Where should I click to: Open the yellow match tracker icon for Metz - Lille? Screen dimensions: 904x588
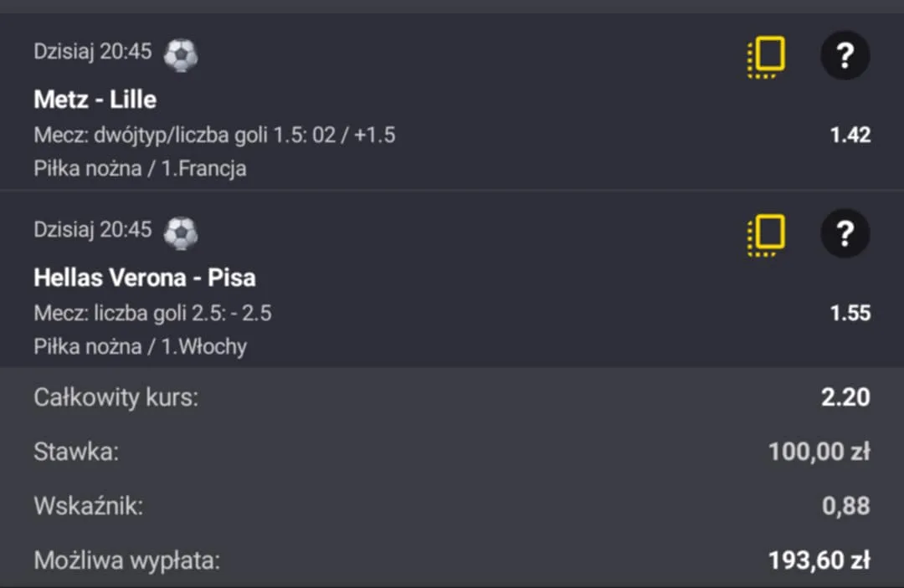pyautogui.click(x=764, y=55)
